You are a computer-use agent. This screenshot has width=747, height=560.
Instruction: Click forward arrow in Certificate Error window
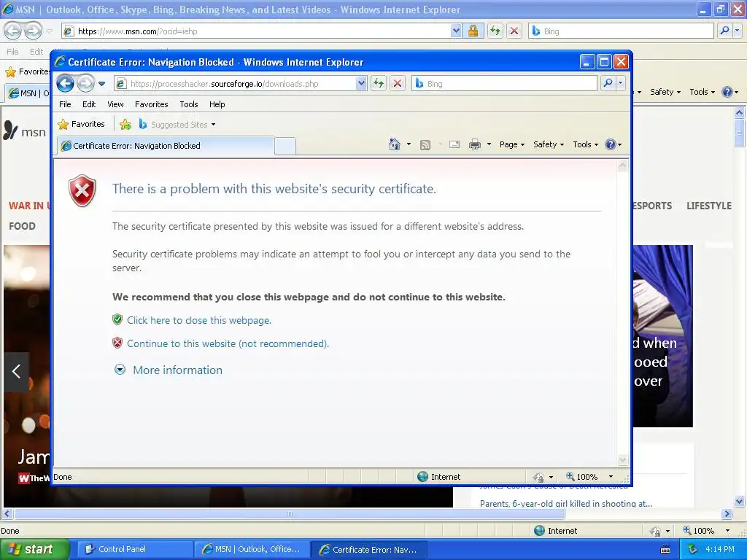click(x=86, y=84)
